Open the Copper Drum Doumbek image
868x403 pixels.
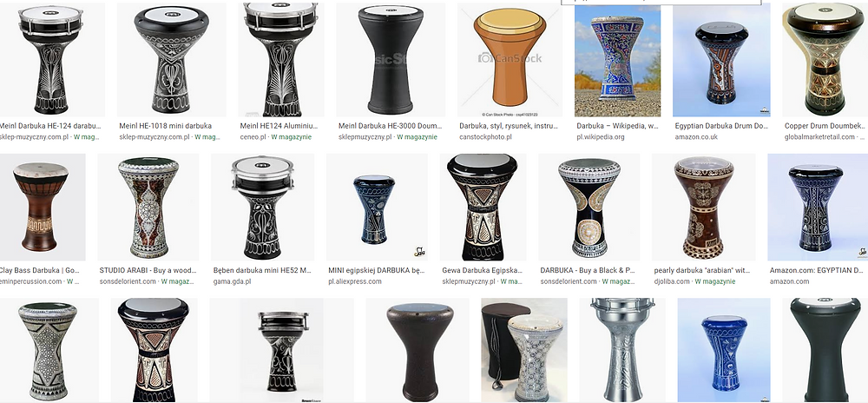pos(825,59)
